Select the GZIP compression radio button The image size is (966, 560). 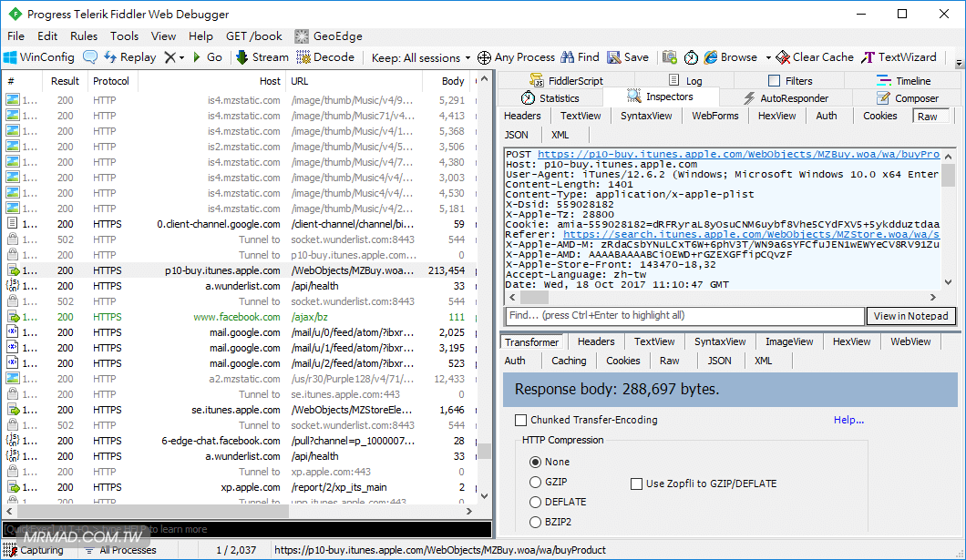coord(536,483)
